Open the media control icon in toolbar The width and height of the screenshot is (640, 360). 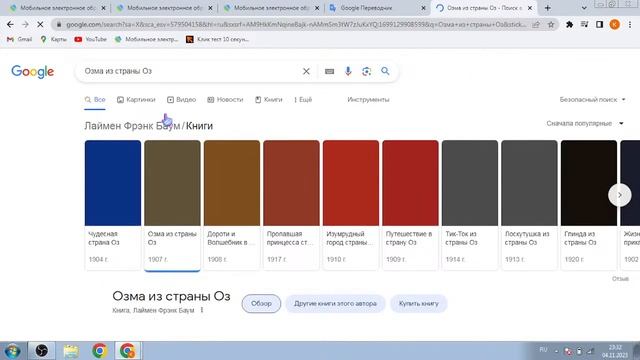pos(584,24)
